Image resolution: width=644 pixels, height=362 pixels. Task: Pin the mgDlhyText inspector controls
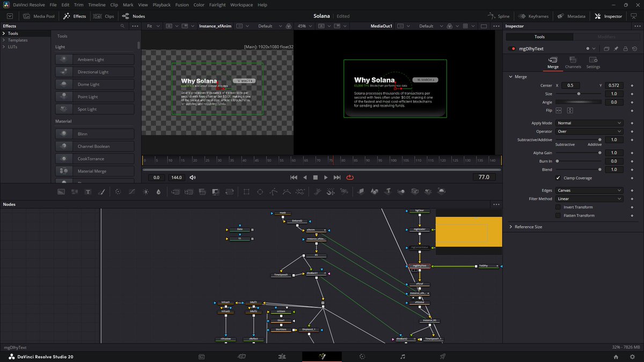click(616, 49)
